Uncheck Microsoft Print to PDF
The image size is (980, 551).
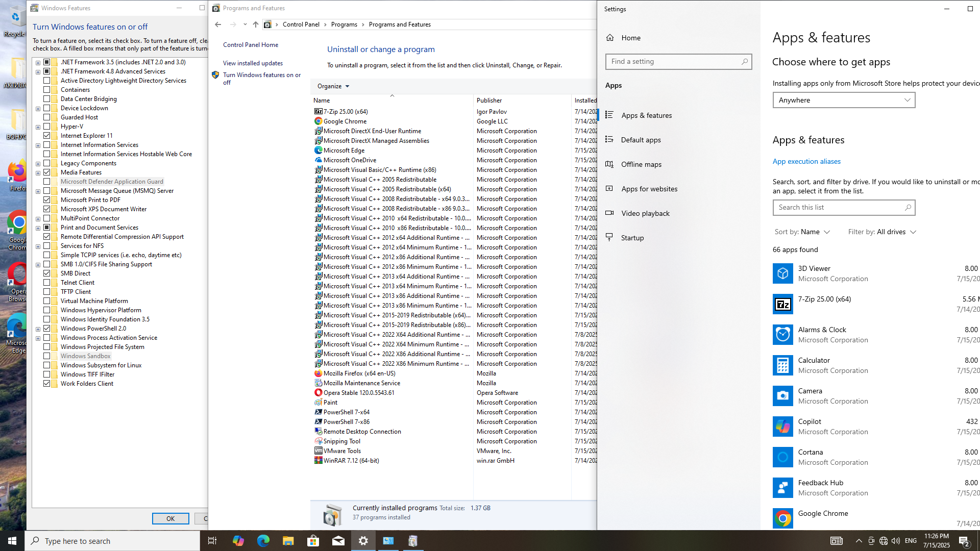(x=47, y=200)
